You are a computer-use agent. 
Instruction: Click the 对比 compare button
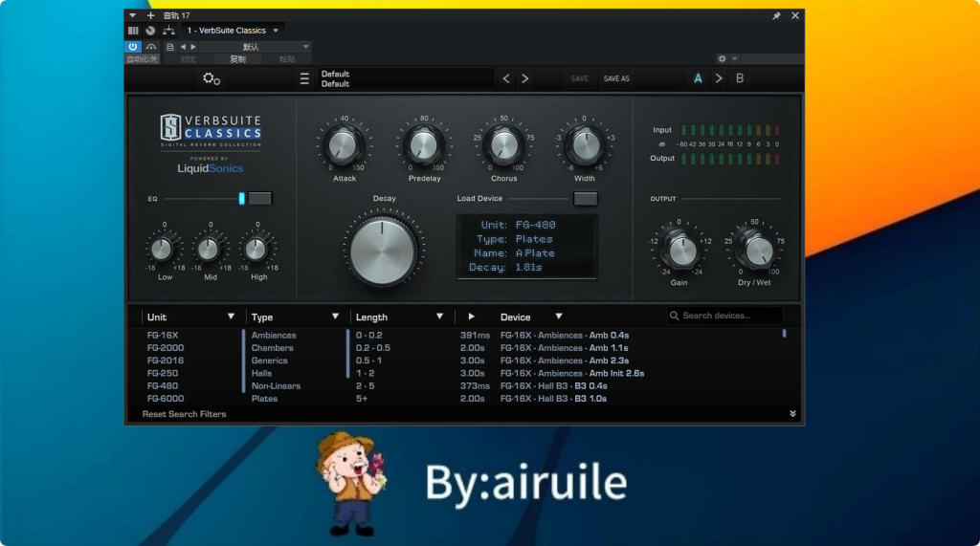click(188, 59)
